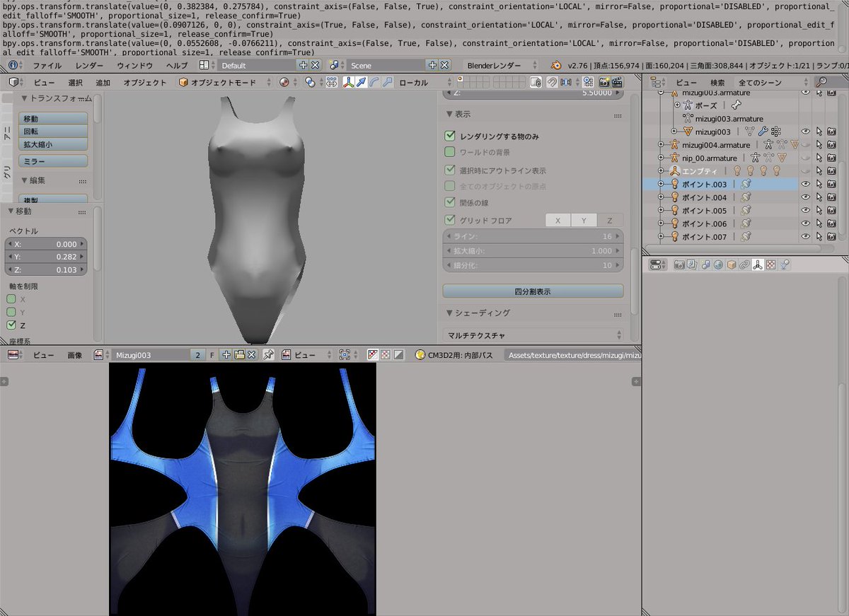The width and height of the screenshot is (849, 616).
Task: Click the Blender logo icon near version
Action: (x=557, y=64)
